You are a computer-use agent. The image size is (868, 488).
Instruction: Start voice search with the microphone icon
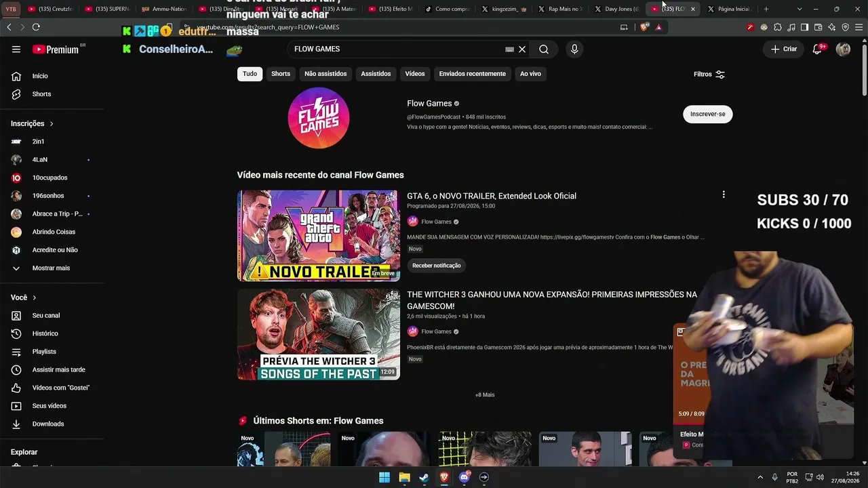click(x=574, y=49)
